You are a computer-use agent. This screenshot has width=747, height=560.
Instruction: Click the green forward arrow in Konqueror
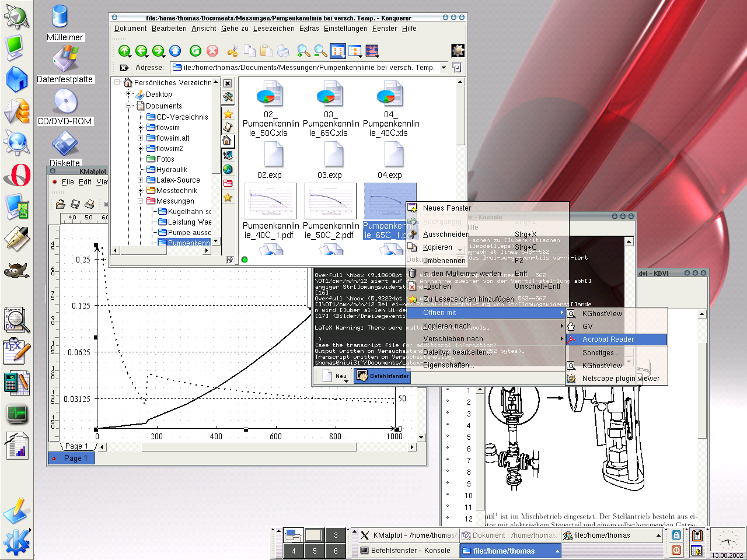coord(158,51)
